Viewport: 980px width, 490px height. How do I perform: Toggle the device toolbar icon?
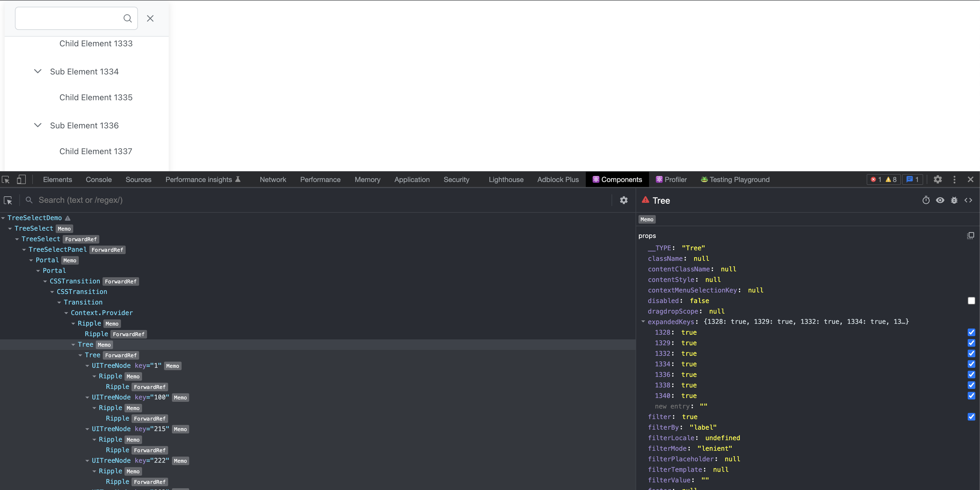tap(21, 179)
